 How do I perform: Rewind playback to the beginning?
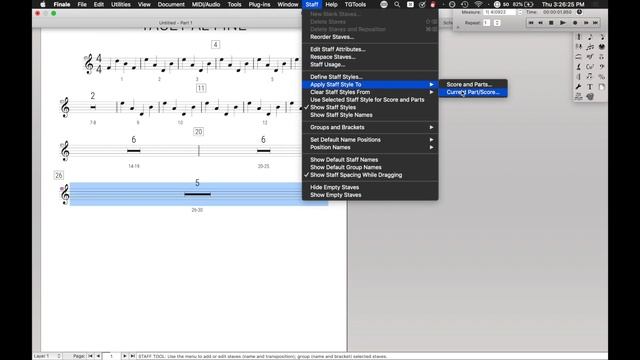pos(531,23)
